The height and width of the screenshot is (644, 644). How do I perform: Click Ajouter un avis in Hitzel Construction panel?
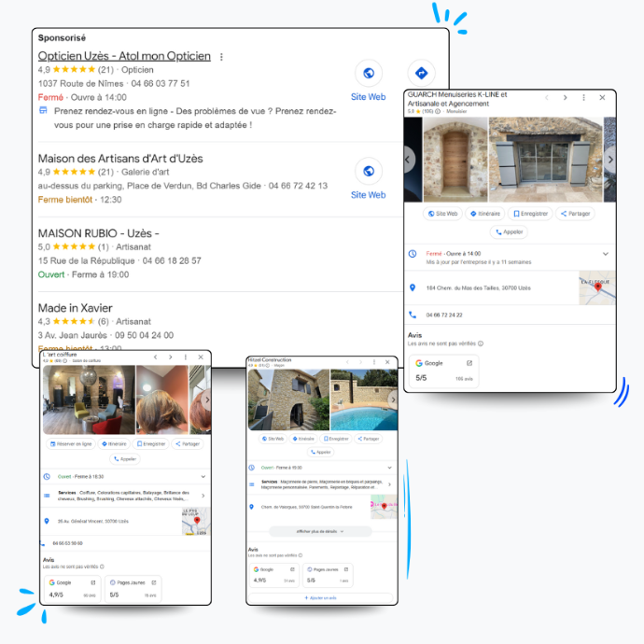click(320, 598)
